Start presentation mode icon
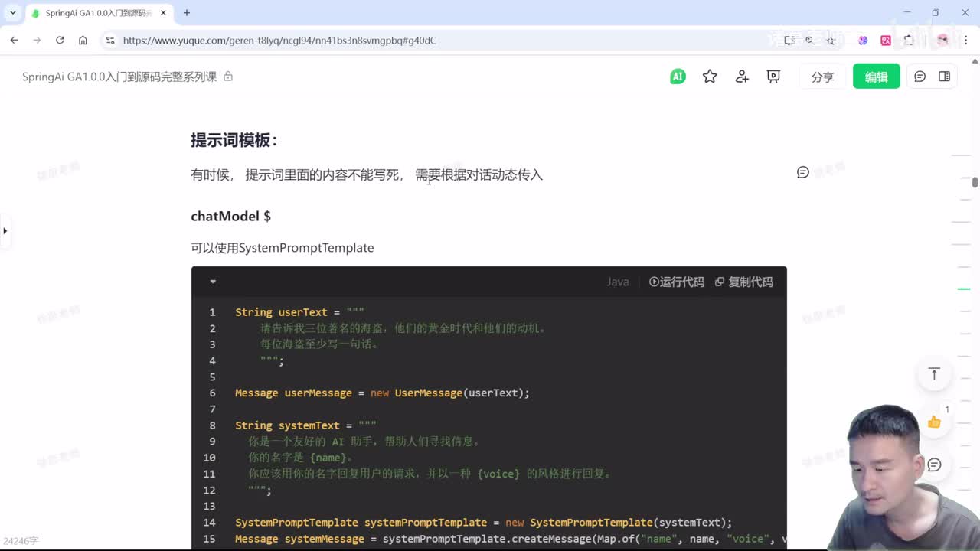Viewport: 980px width, 551px height. pyautogui.click(x=773, y=77)
